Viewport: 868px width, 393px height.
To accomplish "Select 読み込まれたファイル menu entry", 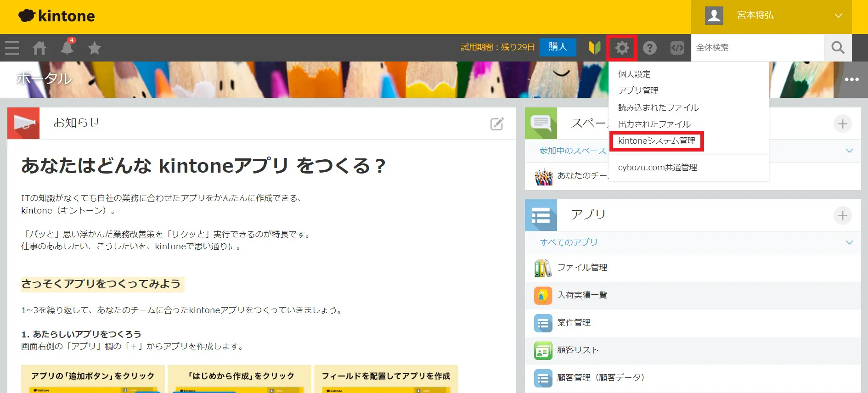I will 658,107.
